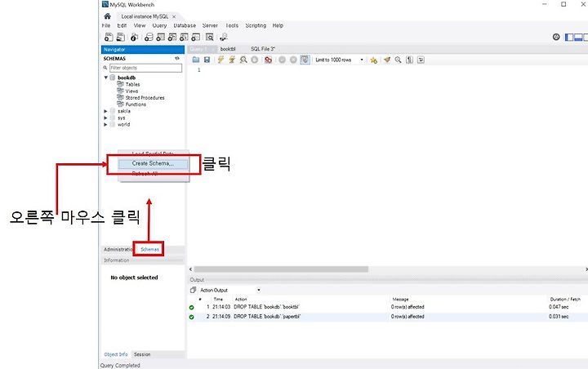The height and width of the screenshot is (369, 588).
Task: Open Workbench preferences gear icon
Action: (556, 37)
